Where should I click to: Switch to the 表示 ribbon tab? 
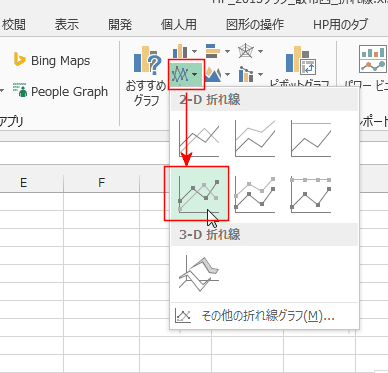(x=67, y=25)
